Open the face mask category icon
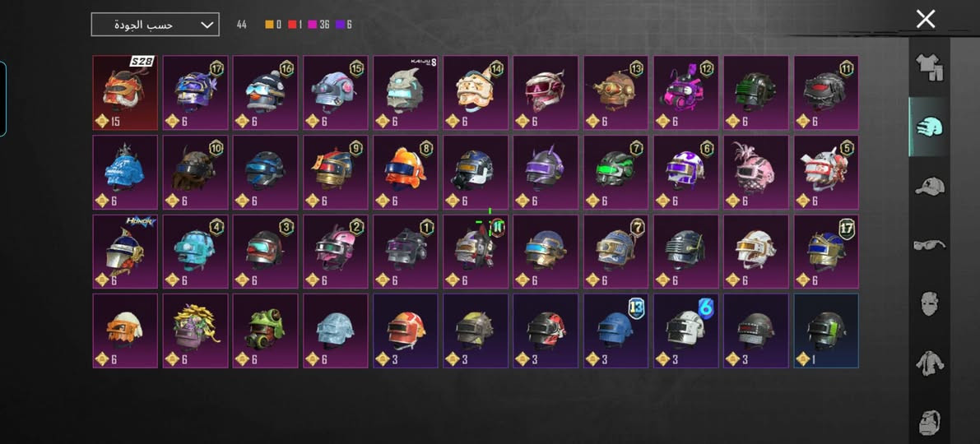The image size is (980, 444). [x=930, y=303]
